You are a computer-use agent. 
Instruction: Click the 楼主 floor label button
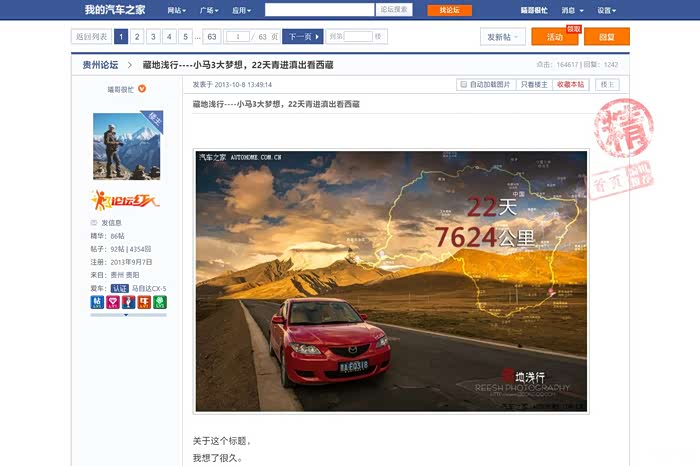607,84
